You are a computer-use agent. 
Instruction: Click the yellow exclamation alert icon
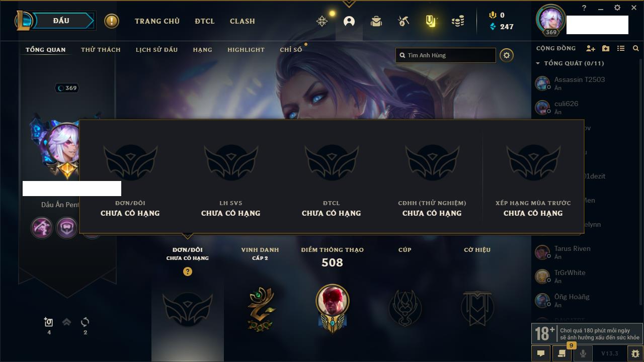point(112,21)
